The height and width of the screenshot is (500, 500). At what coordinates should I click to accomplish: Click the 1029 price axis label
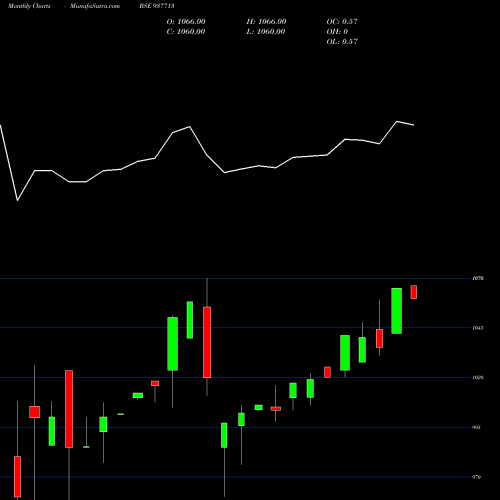click(x=478, y=378)
